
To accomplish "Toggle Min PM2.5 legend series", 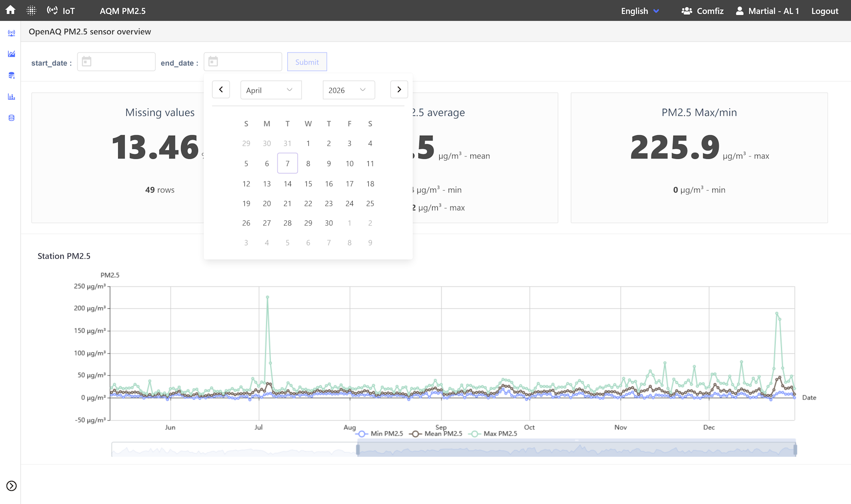I will click(380, 434).
